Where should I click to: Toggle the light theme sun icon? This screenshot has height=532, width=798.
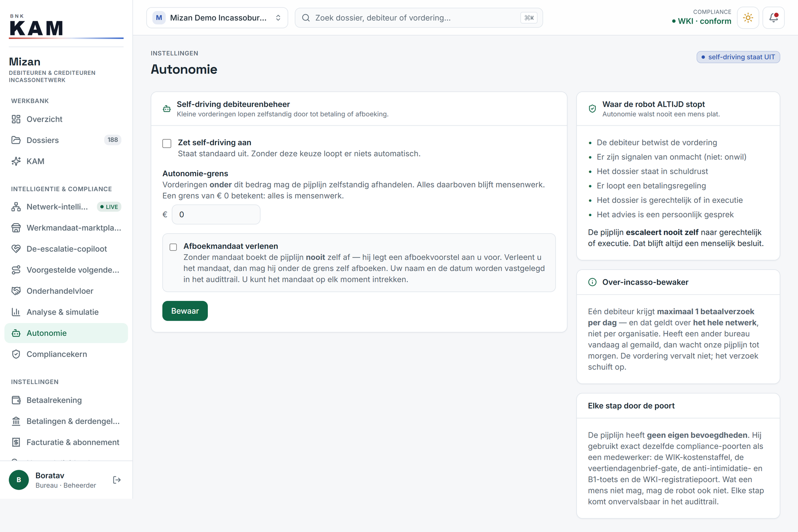[x=748, y=17]
